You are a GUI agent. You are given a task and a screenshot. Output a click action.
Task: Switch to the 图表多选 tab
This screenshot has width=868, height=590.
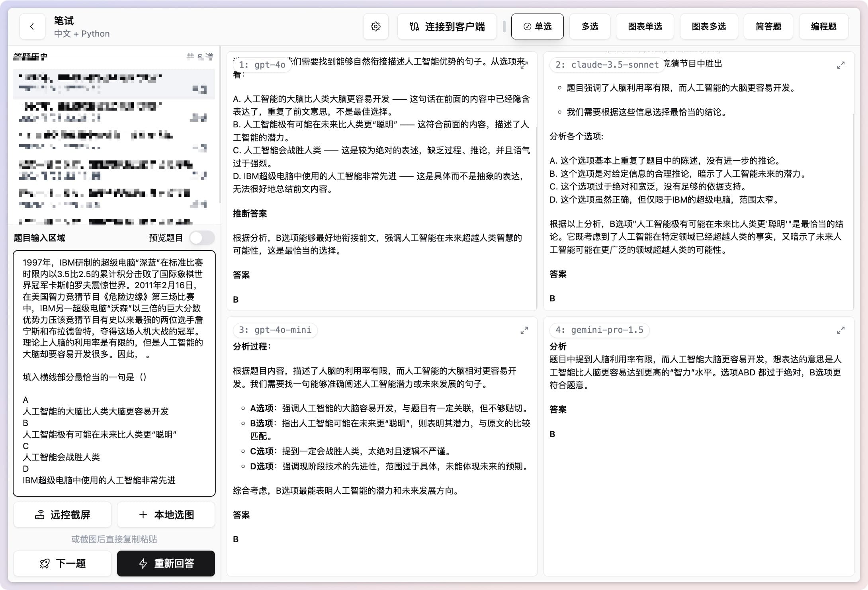(x=709, y=27)
